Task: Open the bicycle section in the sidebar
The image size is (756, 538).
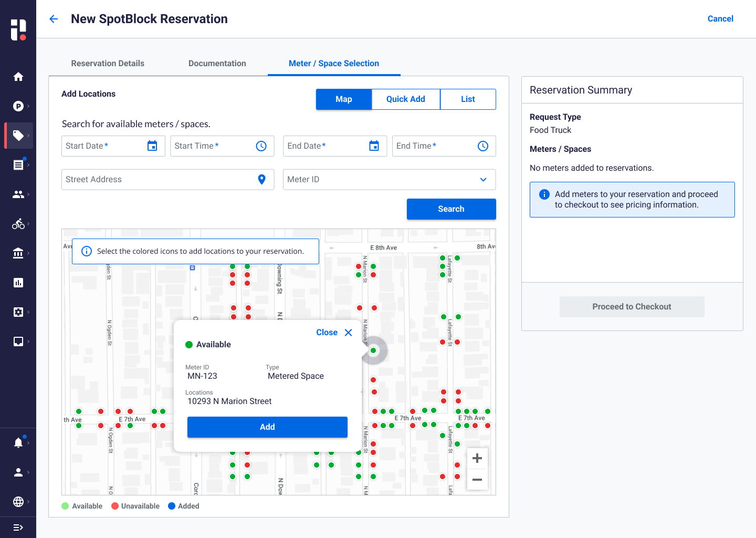Action: pyautogui.click(x=18, y=224)
